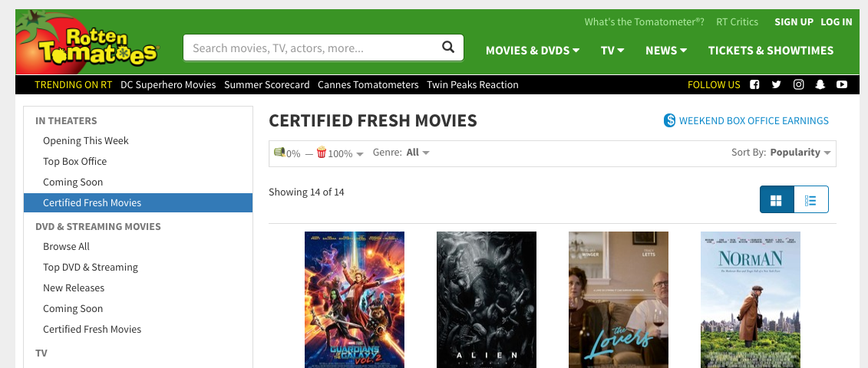
Task: Open the Genre All dropdown
Action: tap(401, 152)
